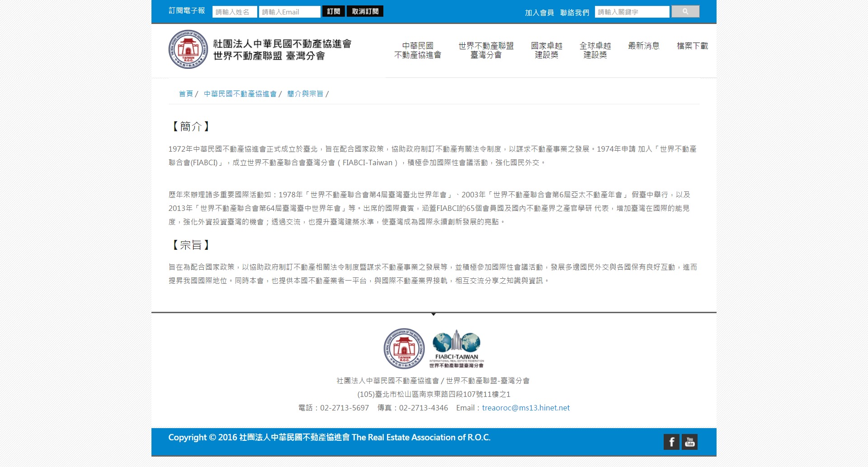This screenshot has width=868, height=467.
Task: Click the 加入會員 link
Action: coord(539,13)
